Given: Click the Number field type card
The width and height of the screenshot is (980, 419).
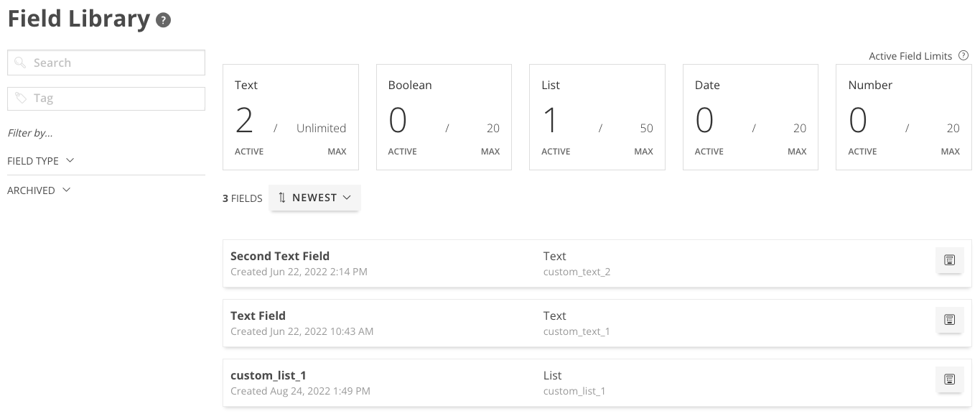Looking at the screenshot, I should point(903,116).
